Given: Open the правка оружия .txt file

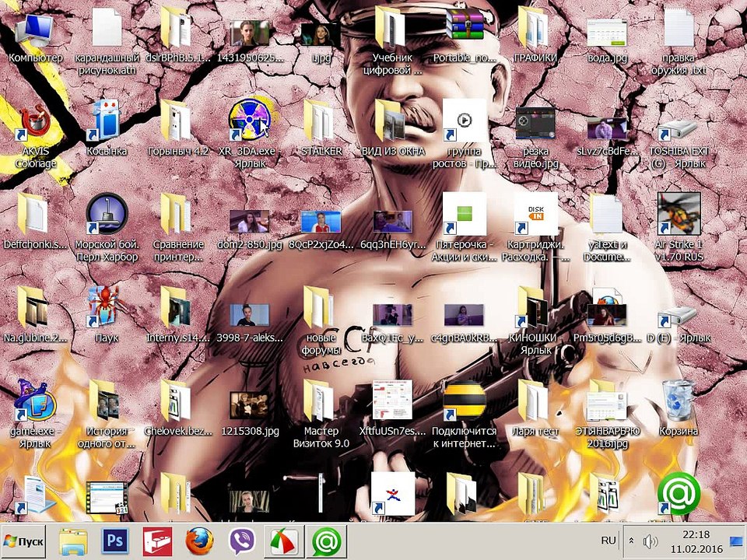Looking at the screenshot, I should (x=679, y=28).
